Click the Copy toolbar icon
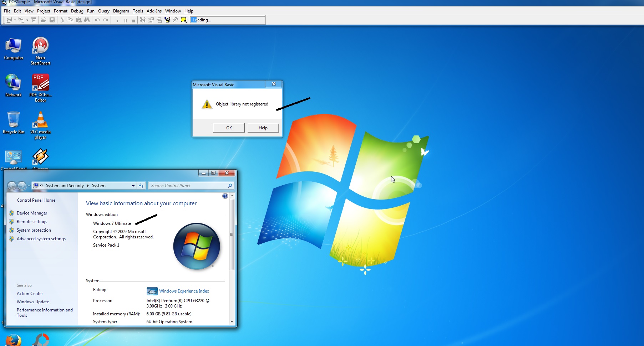Image resolution: width=644 pixels, height=346 pixels. [x=70, y=20]
